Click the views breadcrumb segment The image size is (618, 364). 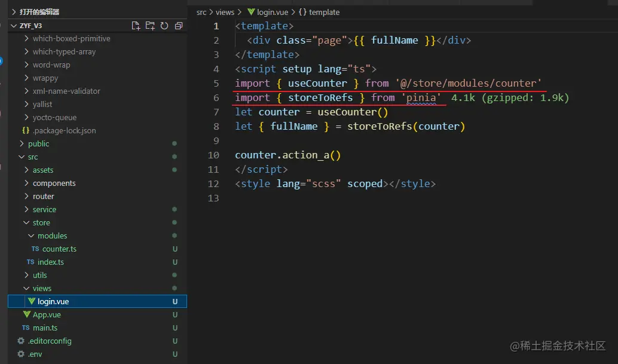coord(225,12)
